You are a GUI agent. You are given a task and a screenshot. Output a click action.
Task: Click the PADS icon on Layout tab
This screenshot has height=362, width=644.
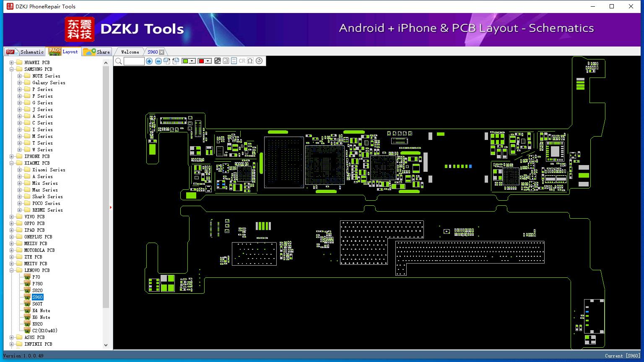pos(55,52)
